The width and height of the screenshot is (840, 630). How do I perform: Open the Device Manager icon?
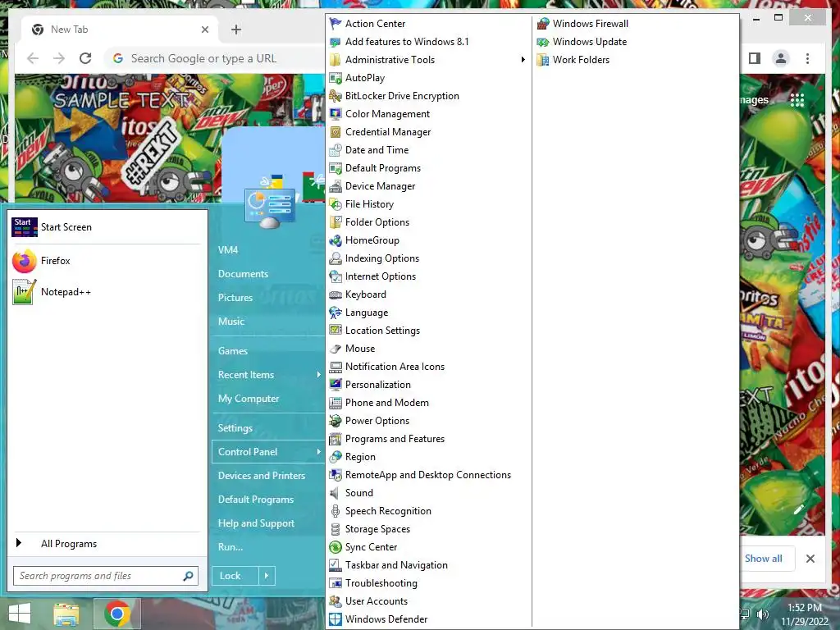click(336, 186)
